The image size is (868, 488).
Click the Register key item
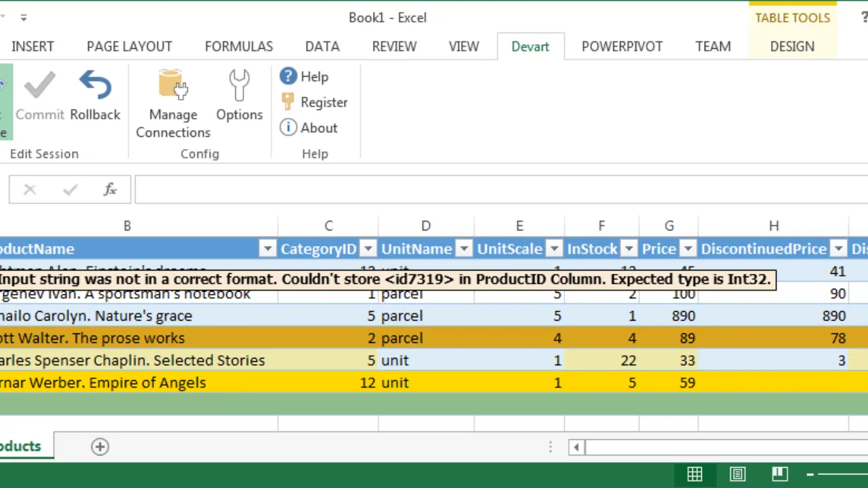[314, 102]
